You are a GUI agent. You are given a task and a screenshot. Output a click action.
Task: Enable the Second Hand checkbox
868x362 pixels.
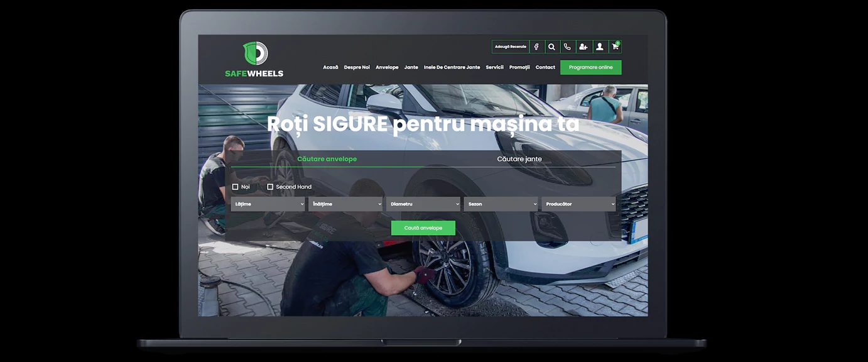click(270, 187)
